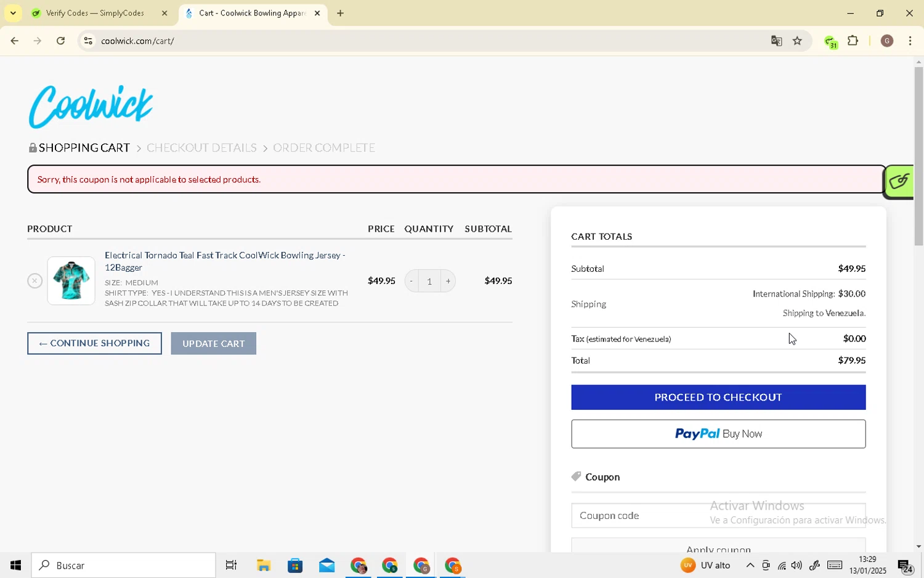924x578 pixels.
Task: Go back to the previous page
Action: 14,41
